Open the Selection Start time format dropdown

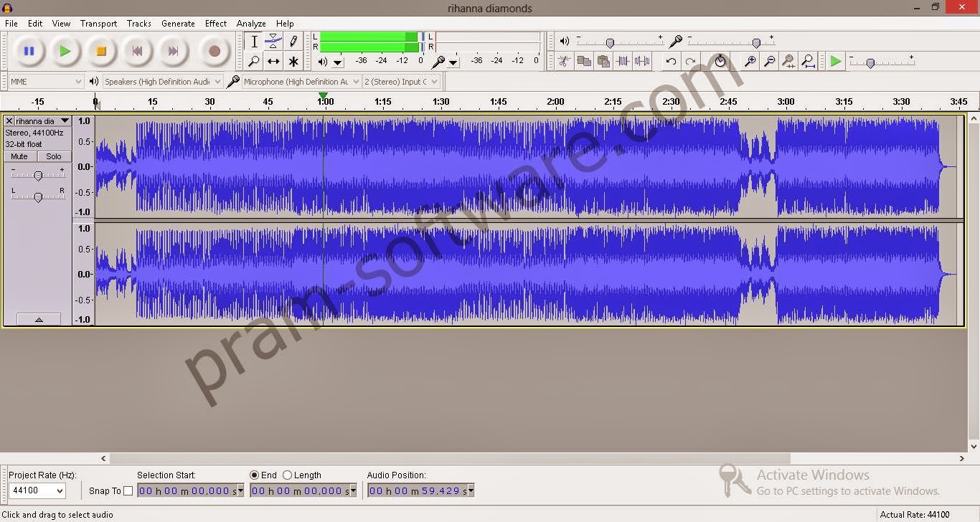240,491
